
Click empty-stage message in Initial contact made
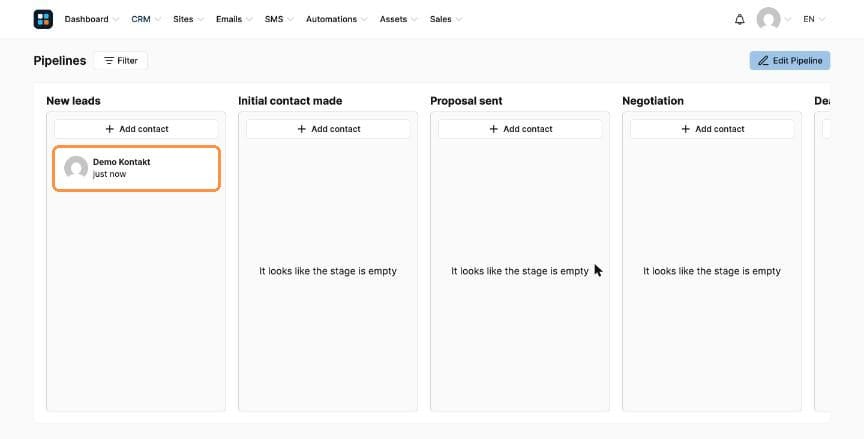[328, 271]
